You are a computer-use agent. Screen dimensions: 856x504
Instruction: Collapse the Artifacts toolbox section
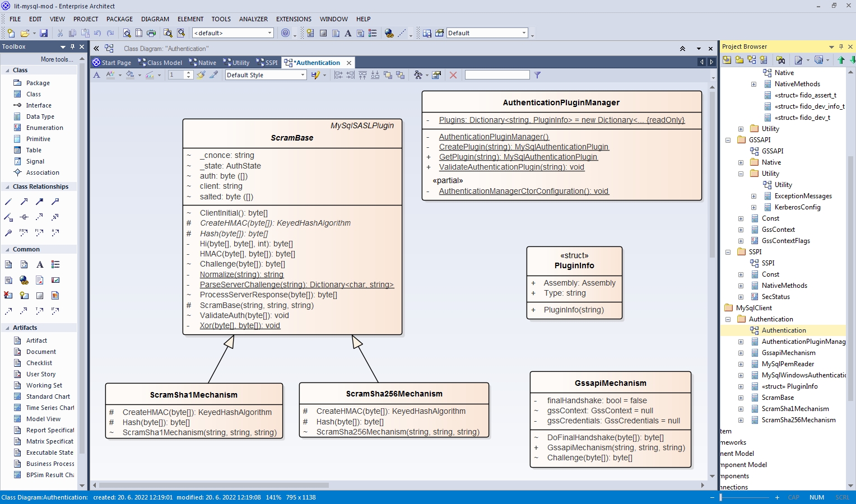coord(7,328)
